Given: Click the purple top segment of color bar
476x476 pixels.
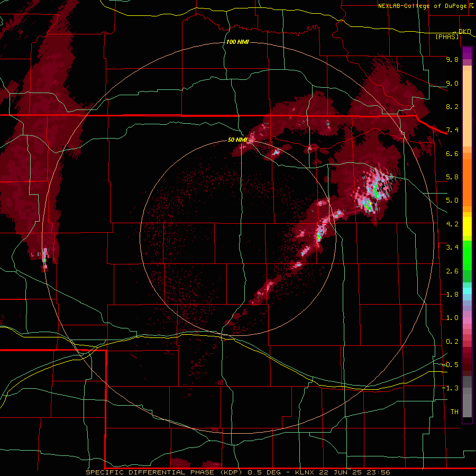Looking at the screenshot, I should [x=467, y=53].
